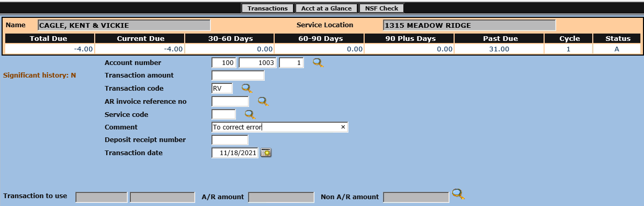644x206 pixels.
Task: Open AR invoice reference lookup magnifier
Action: pos(263,102)
